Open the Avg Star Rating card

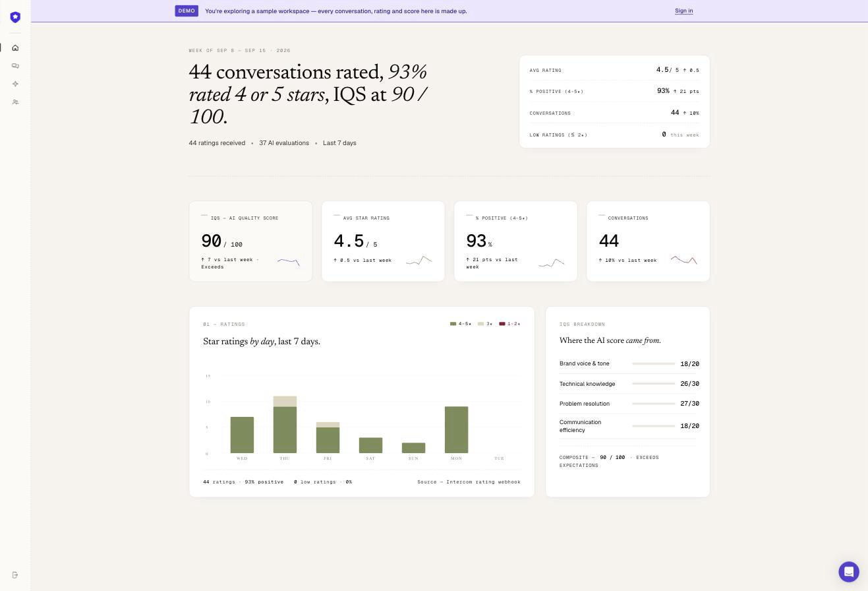[383, 241]
